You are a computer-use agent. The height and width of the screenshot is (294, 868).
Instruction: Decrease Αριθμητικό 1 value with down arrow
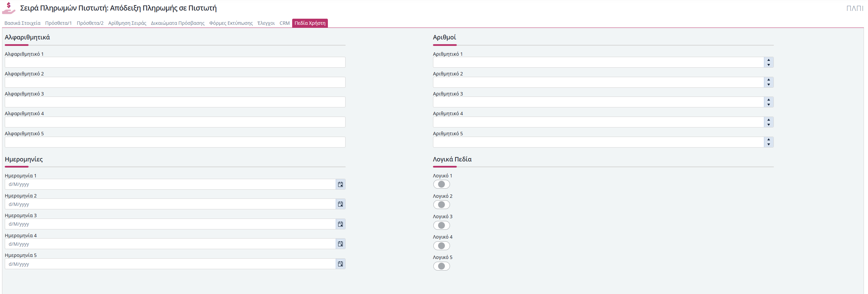tap(769, 65)
